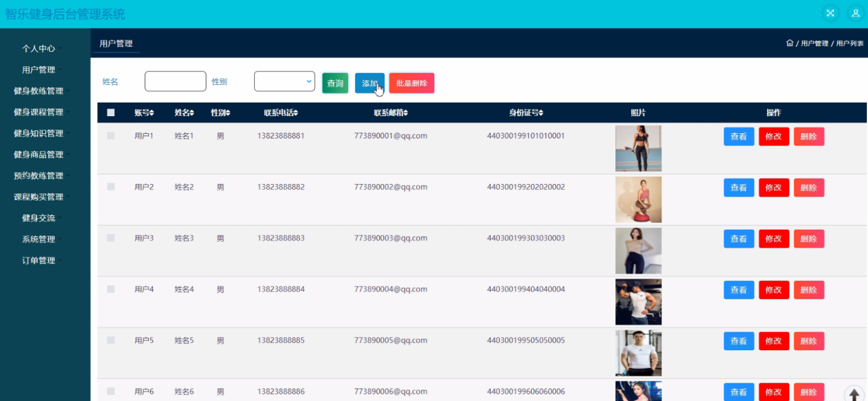This screenshot has width=868, height=401.
Task: Check the row checkbox for 用户2
Action: 111,186
